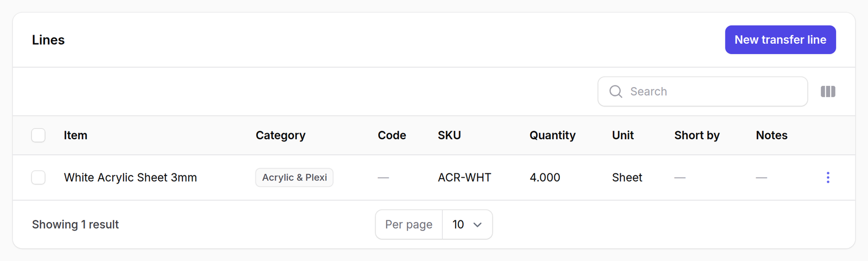Focus the Search input field
The image size is (868, 261).
(703, 92)
